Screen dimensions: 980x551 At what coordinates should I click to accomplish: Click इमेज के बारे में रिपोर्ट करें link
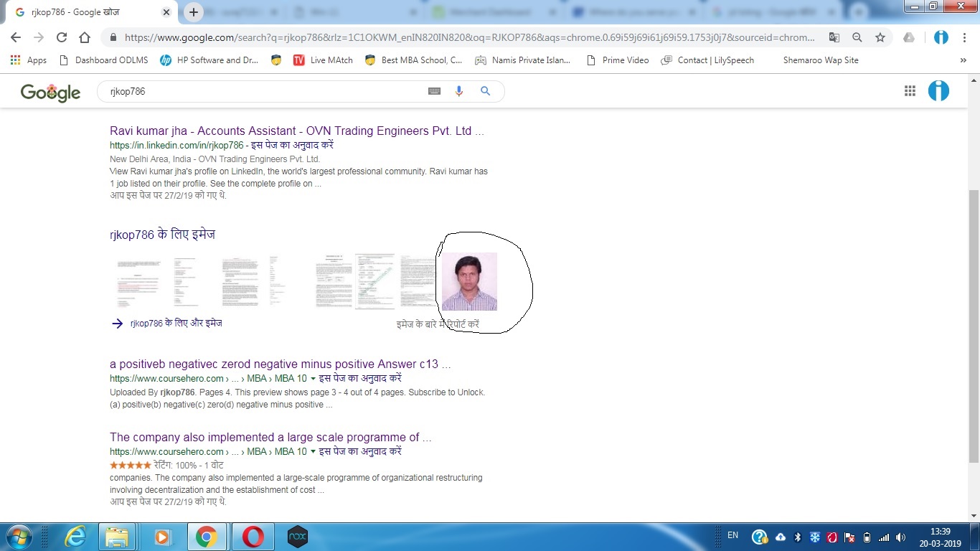438,324
